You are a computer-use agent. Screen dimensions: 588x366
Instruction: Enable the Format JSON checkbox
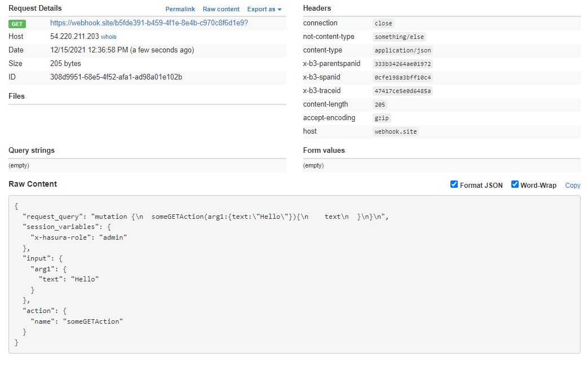(x=454, y=184)
